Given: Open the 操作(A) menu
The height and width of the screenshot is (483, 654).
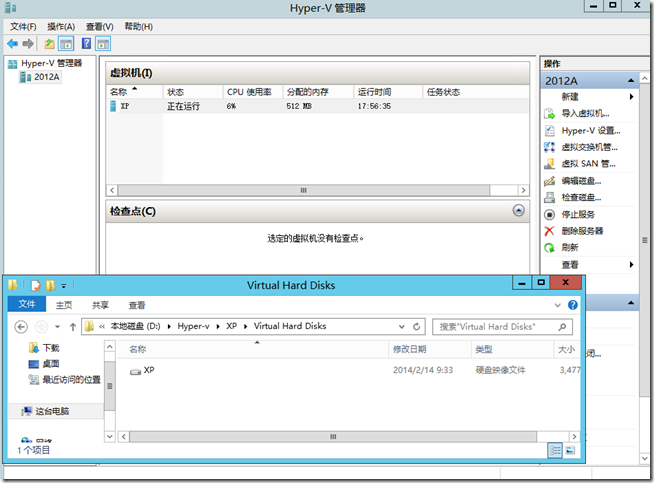Looking at the screenshot, I should click(x=61, y=27).
